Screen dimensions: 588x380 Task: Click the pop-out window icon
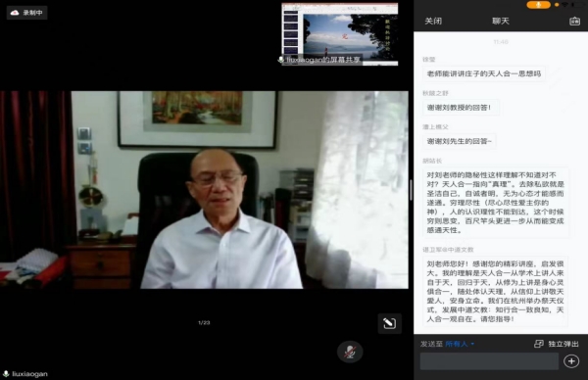pos(539,344)
